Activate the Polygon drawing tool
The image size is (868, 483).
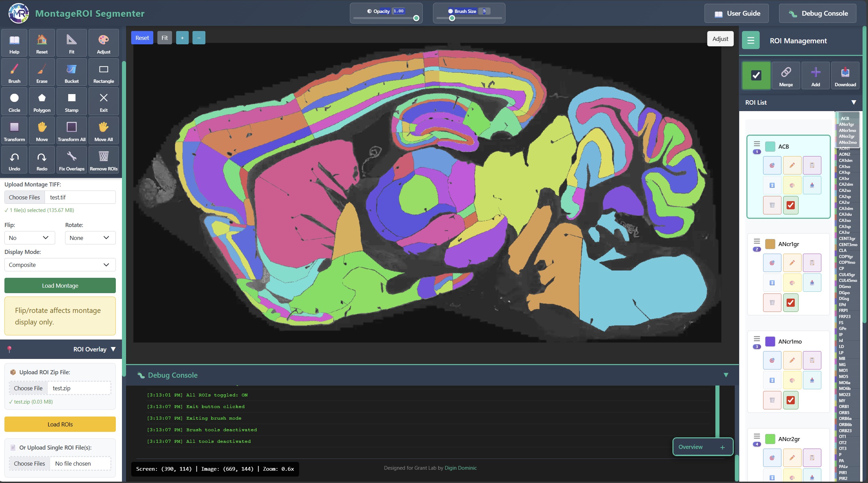pyautogui.click(x=42, y=101)
